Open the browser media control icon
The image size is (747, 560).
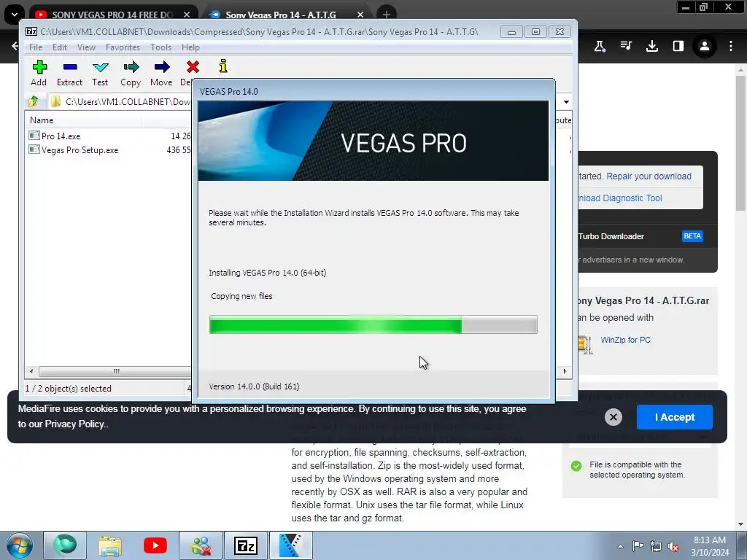tap(626, 46)
